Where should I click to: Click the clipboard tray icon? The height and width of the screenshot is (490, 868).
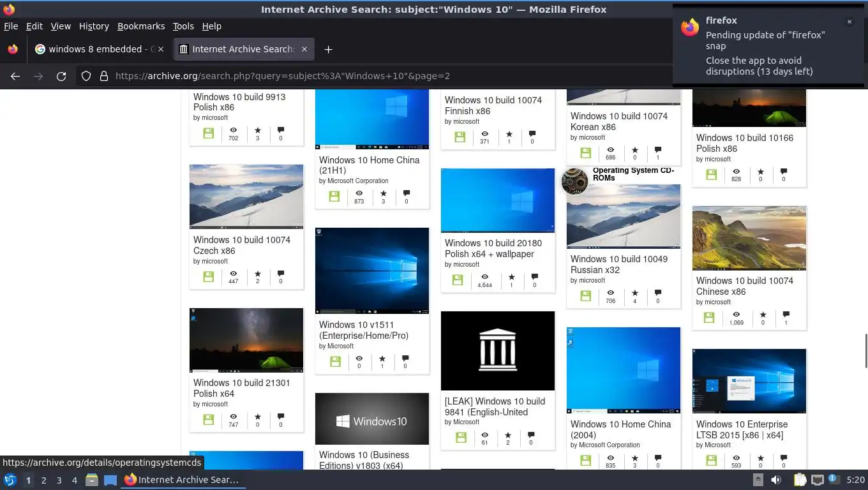[800, 480]
